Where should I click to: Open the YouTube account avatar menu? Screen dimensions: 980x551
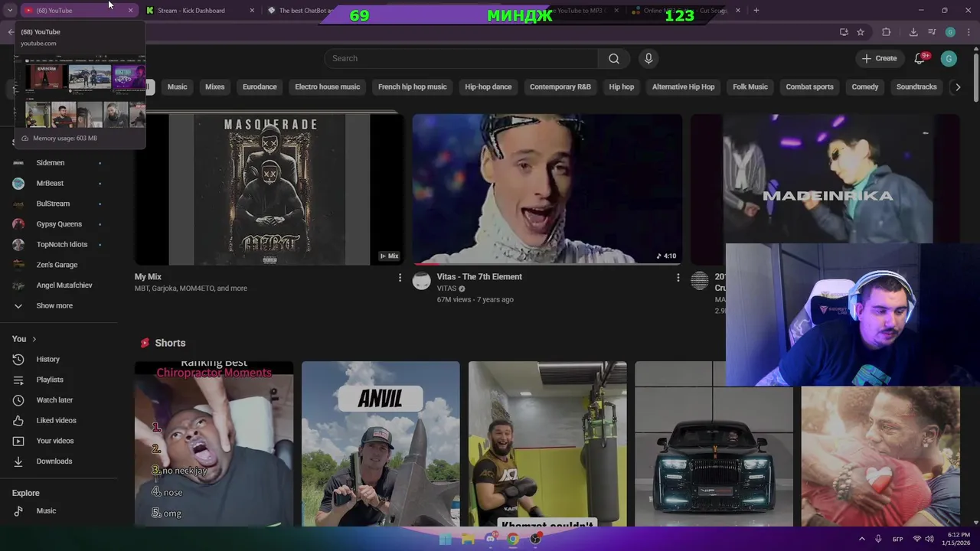(x=949, y=58)
